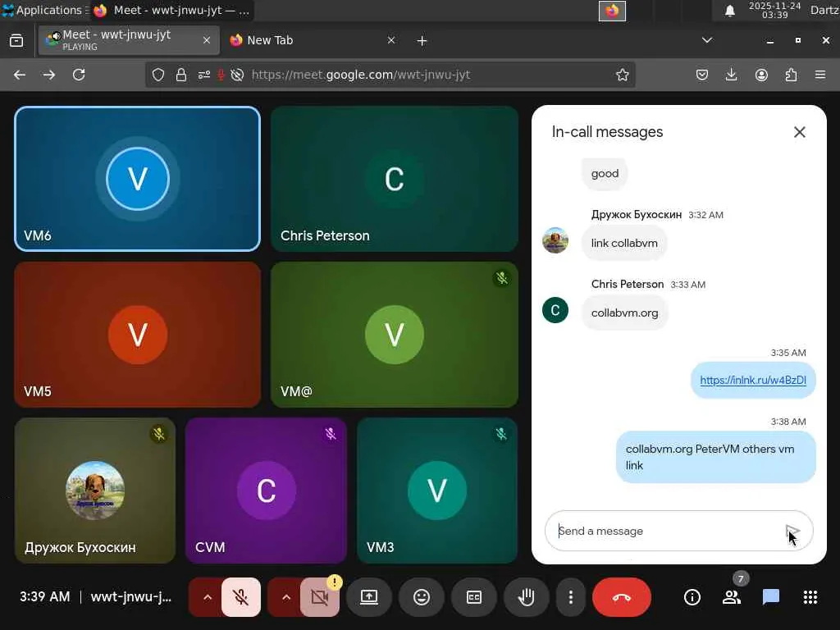840x630 pixels.
Task: Open a new browser tab with plus
Action: point(422,41)
